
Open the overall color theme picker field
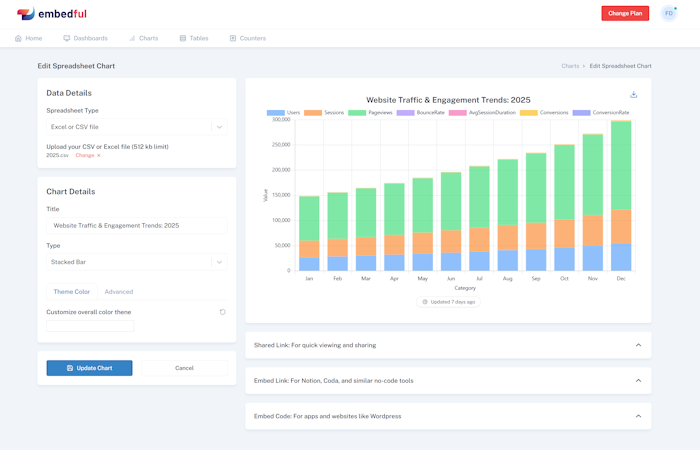[x=90, y=326]
